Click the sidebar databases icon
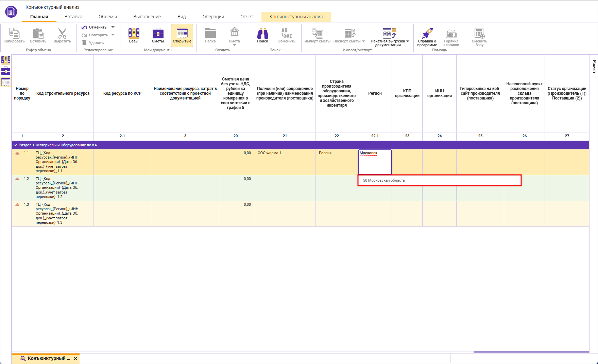598x364 pixels. pyautogui.click(x=6, y=60)
